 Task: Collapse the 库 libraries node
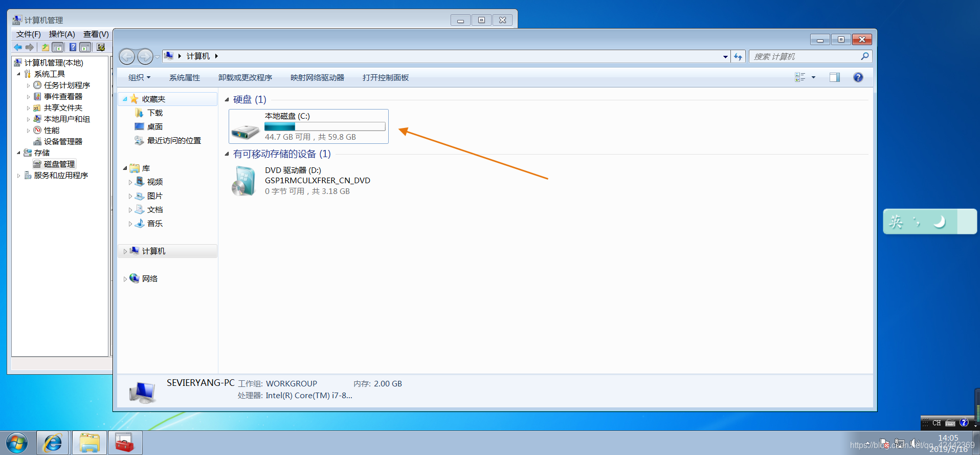[x=125, y=168]
